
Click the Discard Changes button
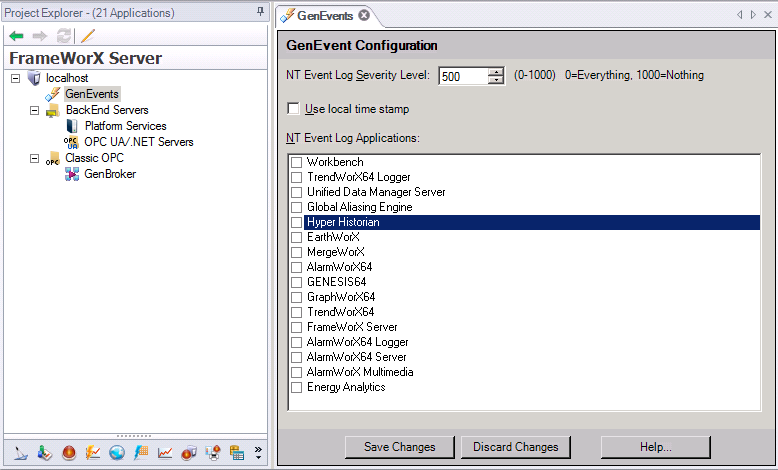(x=515, y=446)
